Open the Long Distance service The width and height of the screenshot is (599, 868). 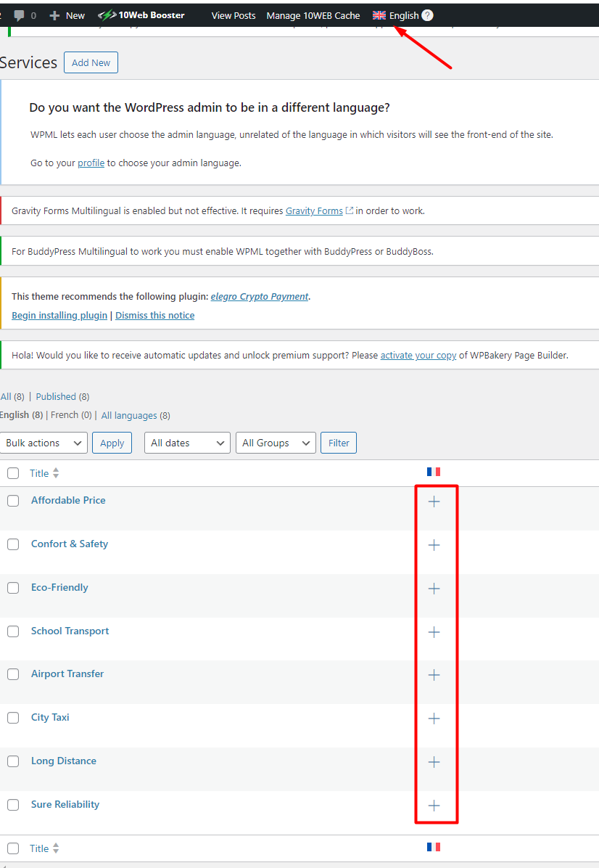click(64, 761)
